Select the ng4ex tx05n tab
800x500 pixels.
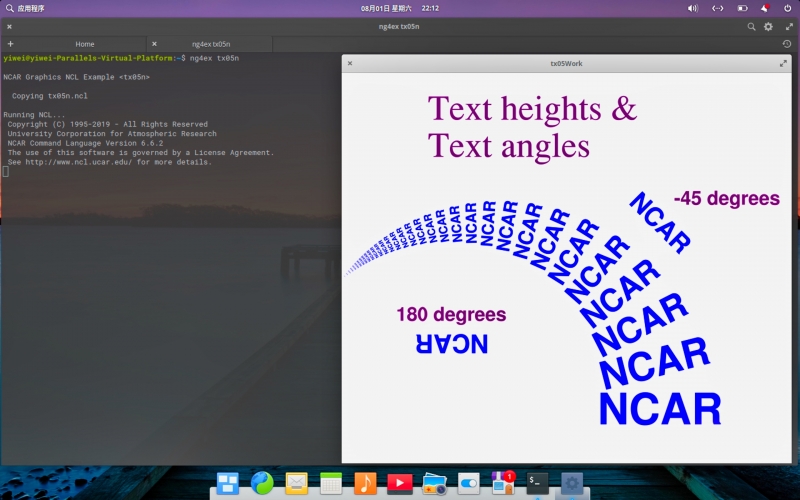tap(211, 44)
